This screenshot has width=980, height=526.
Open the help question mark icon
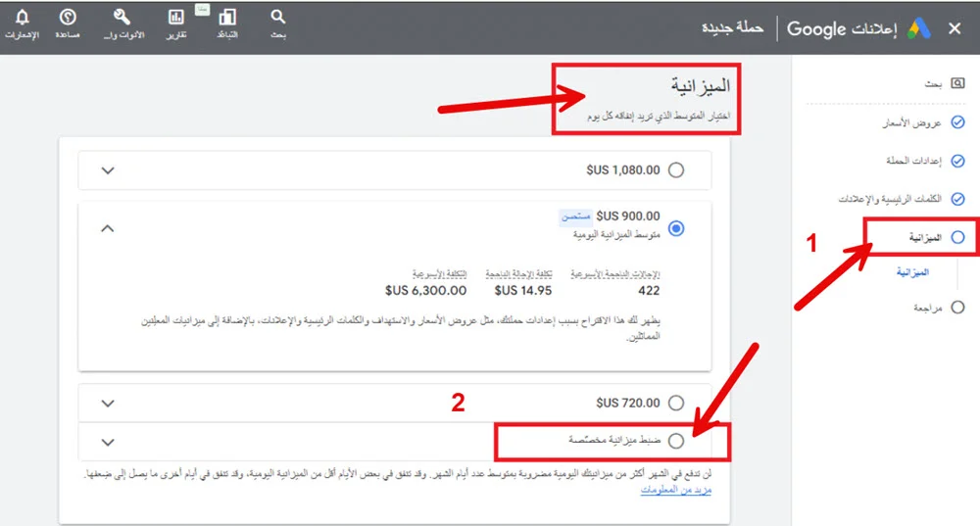68,17
